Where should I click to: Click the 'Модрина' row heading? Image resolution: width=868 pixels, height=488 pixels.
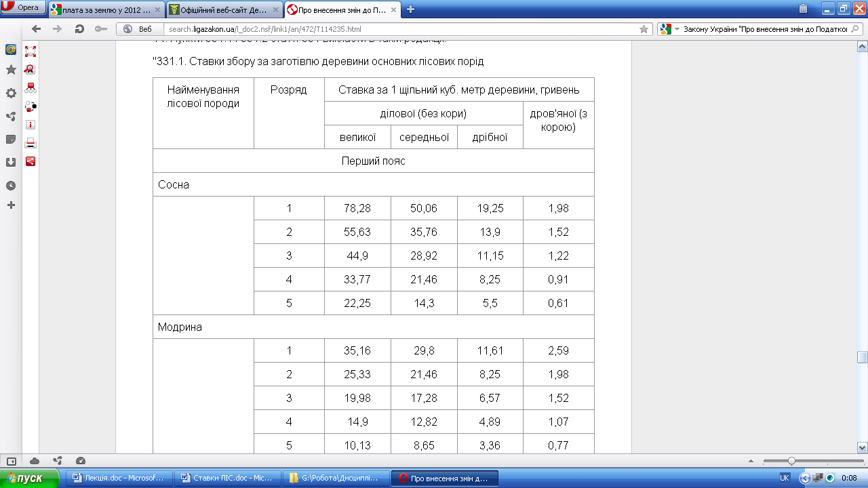pyautogui.click(x=374, y=327)
